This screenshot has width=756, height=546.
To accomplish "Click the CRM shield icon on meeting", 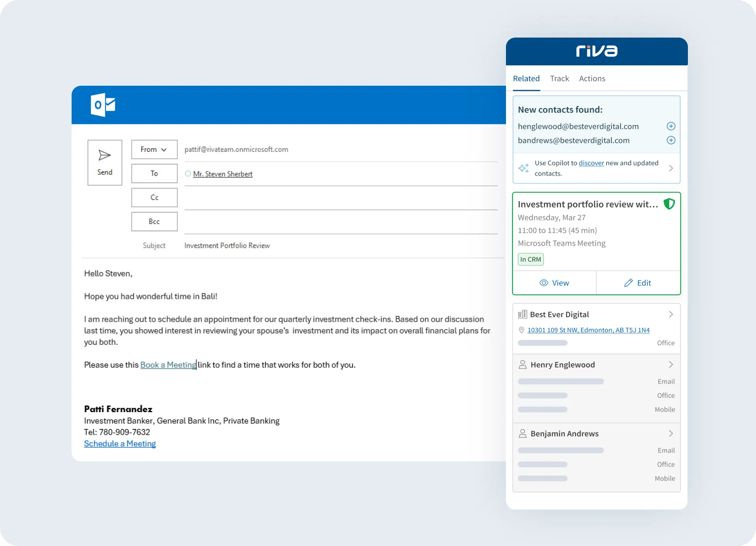I will (670, 204).
